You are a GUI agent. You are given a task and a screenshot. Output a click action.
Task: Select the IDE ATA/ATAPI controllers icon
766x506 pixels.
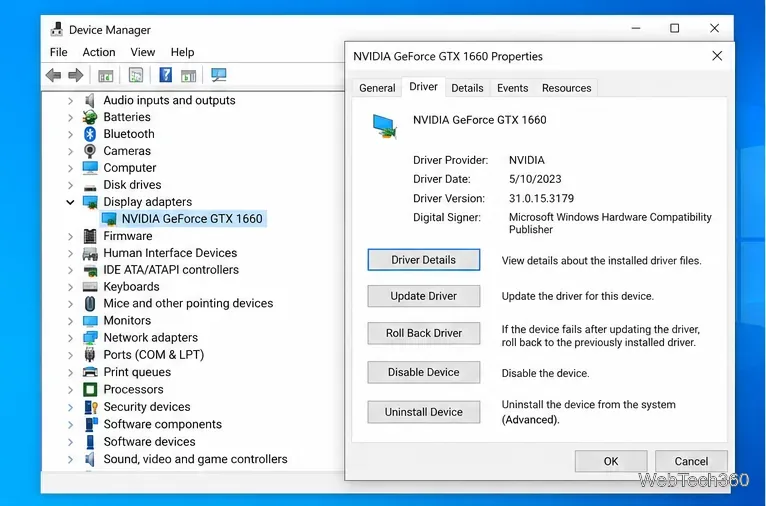coord(90,270)
